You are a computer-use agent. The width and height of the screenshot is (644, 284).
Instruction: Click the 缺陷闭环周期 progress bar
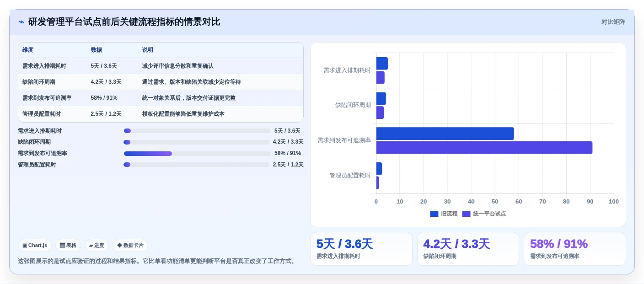pyautogui.click(x=197, y=142)
